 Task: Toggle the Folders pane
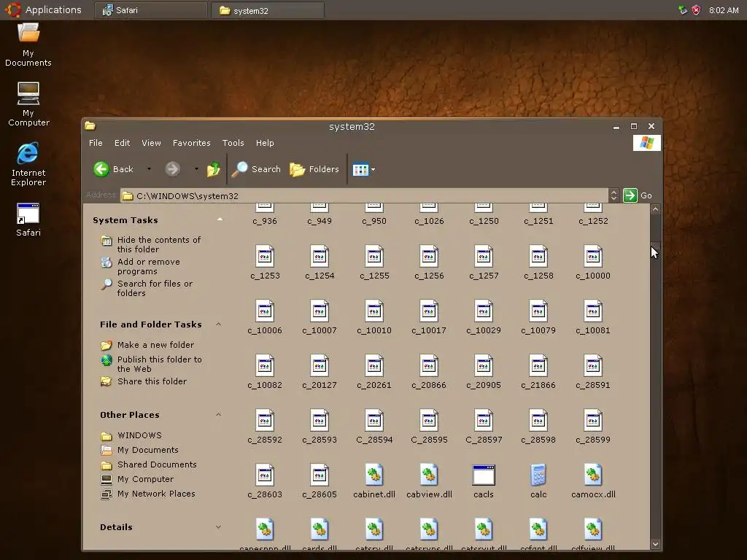click(314, 169)
